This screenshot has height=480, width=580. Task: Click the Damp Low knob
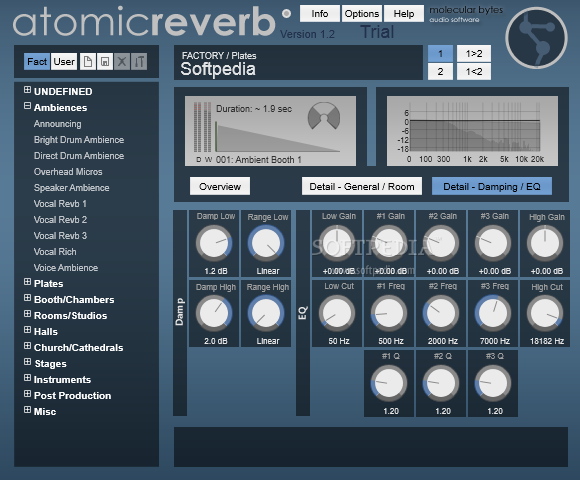pyautogui.click(x=214, y=243)
